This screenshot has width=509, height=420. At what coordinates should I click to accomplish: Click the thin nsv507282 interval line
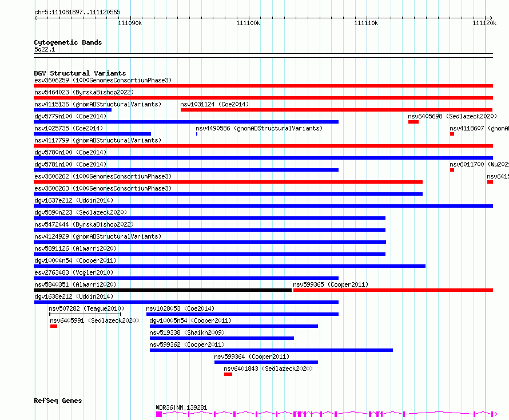pyautogui.click(x=85, y=314)
